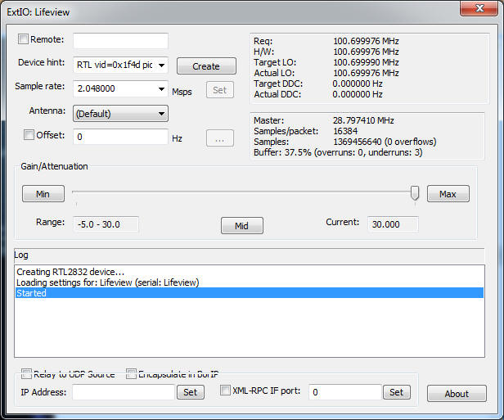Select the highlighted 'Started' log entry
Screen dimensions: 504x420
(250, 293)
